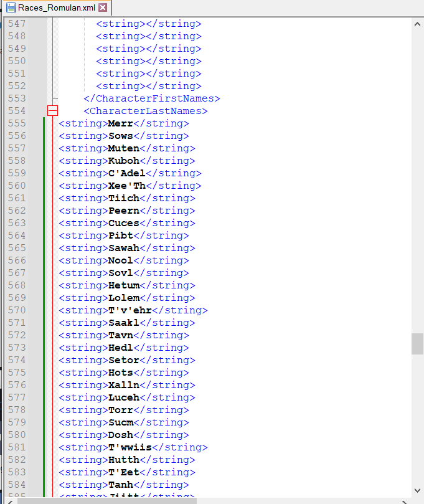Click the empty string tag on line 547
Image resolution: width=424 pixels, height=504 pixels.
point(149,24)
